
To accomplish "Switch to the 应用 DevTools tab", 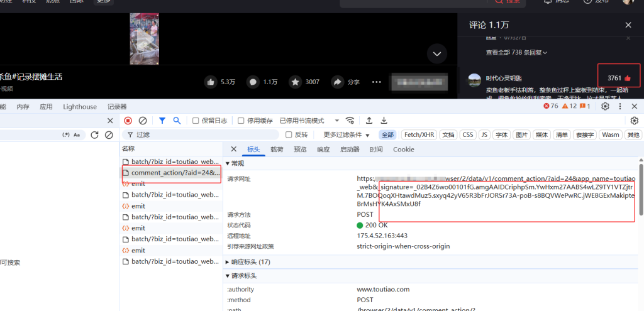I will (46, 107).
